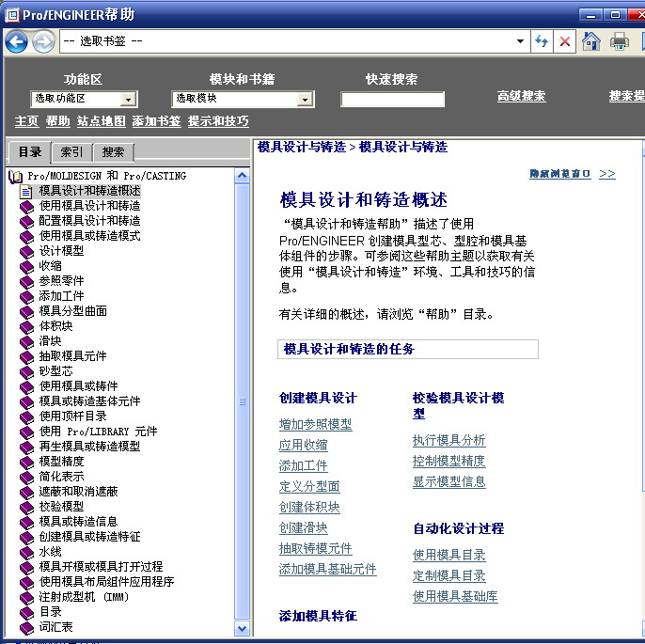Click book icon beside 水线
This screenshot has height=644, width=645.
[26, 552]
